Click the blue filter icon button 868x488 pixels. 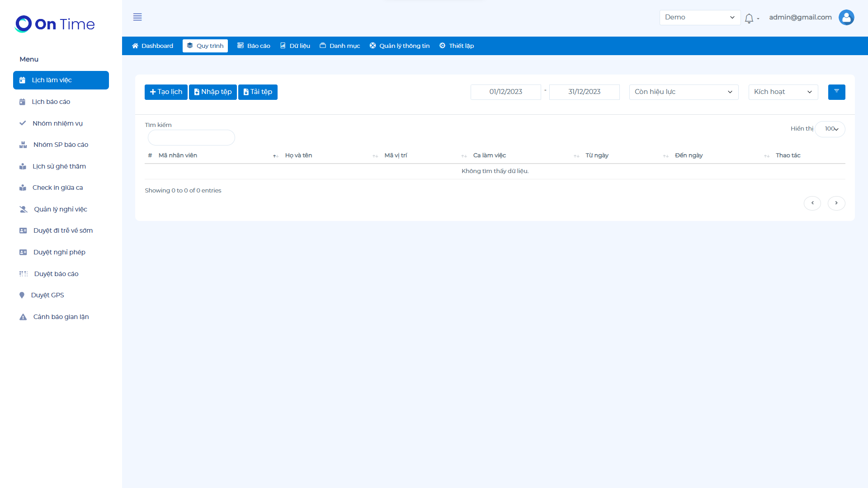point(836,92)
